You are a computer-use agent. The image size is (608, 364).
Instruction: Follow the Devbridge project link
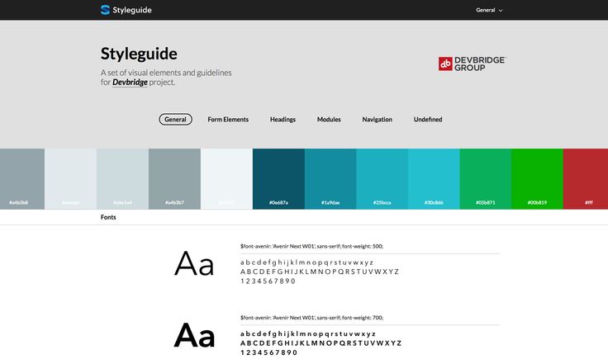pyautogui.click(x=130, y=82)
